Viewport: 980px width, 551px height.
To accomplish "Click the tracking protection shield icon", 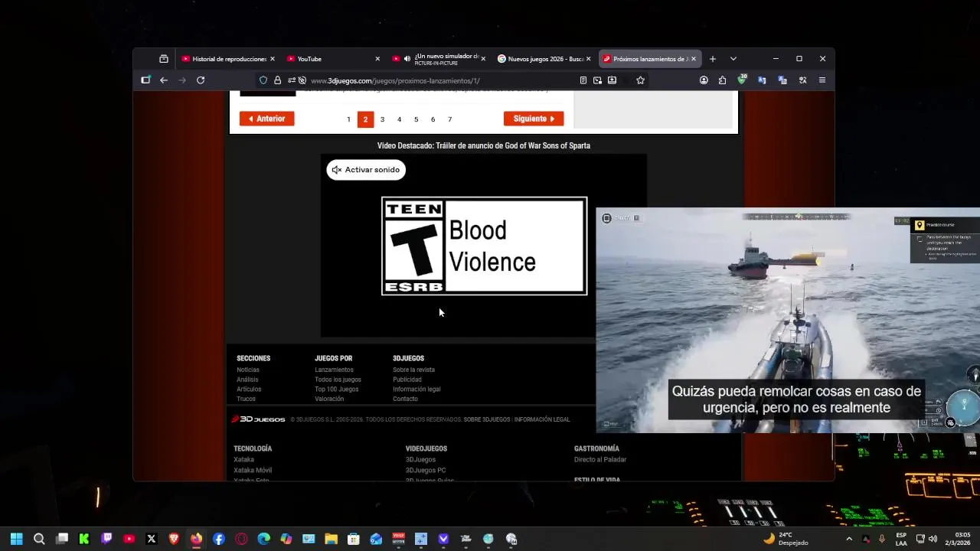I will pyautogui.click(x=263, y=80).
